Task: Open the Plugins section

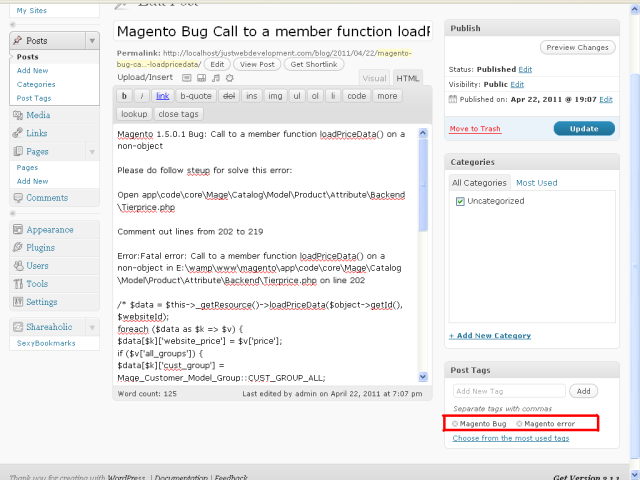Action: (40, 248)
